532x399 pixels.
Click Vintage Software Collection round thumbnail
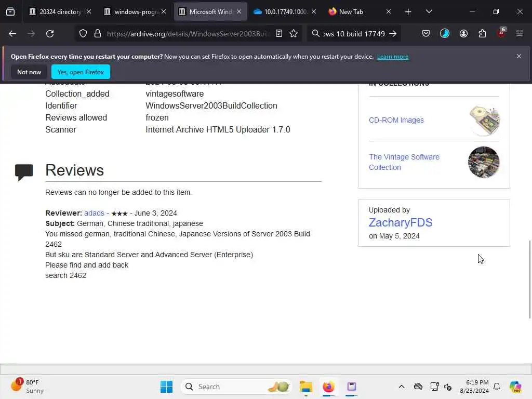(484, 162)
